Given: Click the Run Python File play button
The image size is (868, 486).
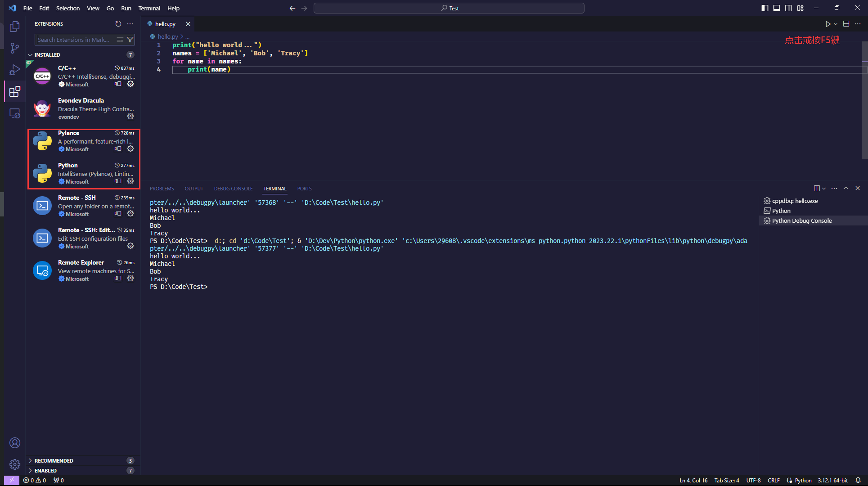Looking at the screenshot, I should 828,24.
